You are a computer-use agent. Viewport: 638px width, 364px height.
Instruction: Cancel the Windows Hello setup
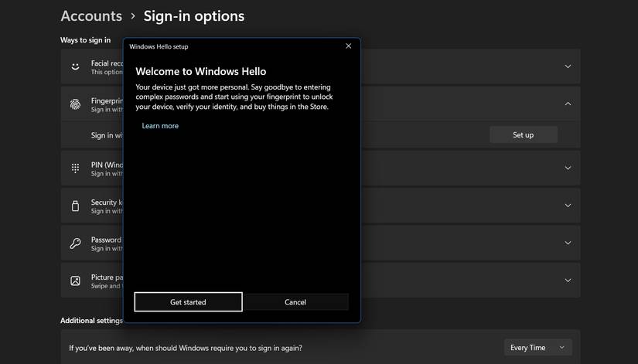click(295, 301)
